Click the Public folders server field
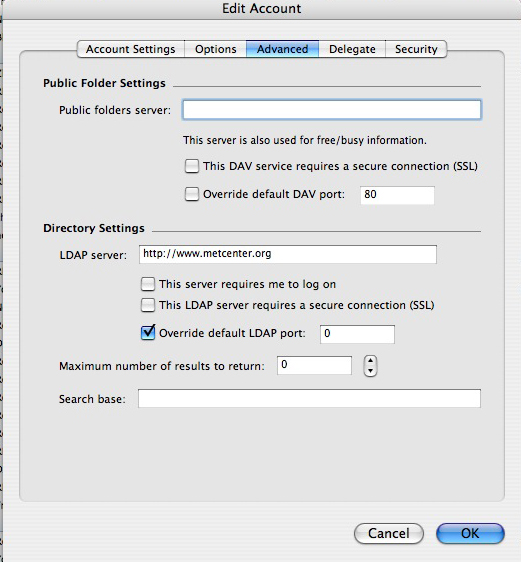 331,110
